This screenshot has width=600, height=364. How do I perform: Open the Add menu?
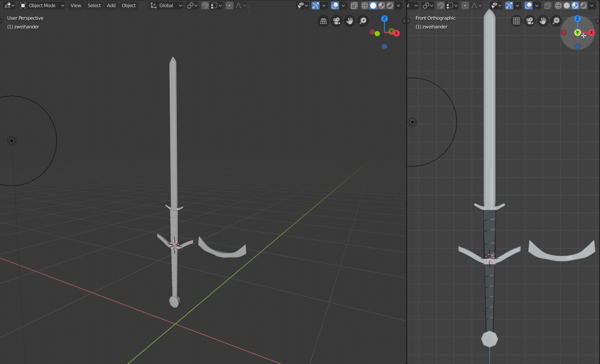(111, 6)
